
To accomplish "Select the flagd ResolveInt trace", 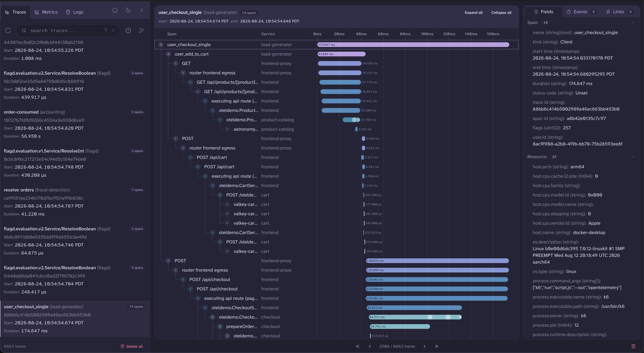I will pyautogui.click(x=75, y=163).
